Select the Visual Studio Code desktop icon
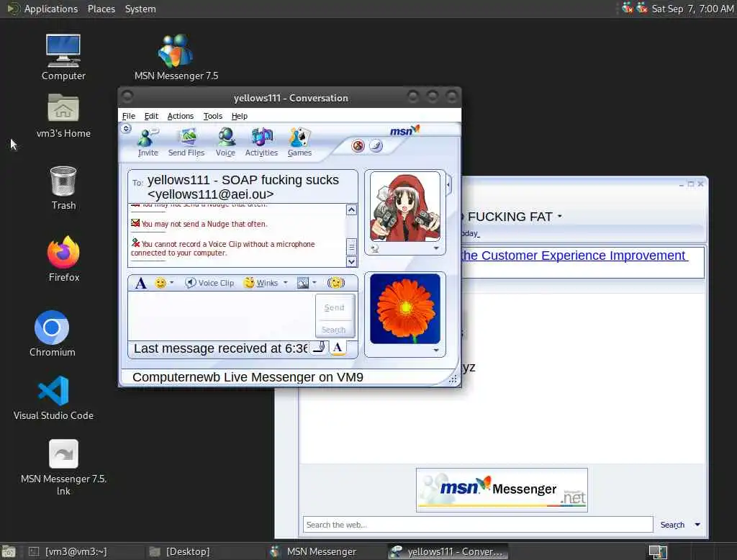The image size is (737, 560). [x=53, y=398]
